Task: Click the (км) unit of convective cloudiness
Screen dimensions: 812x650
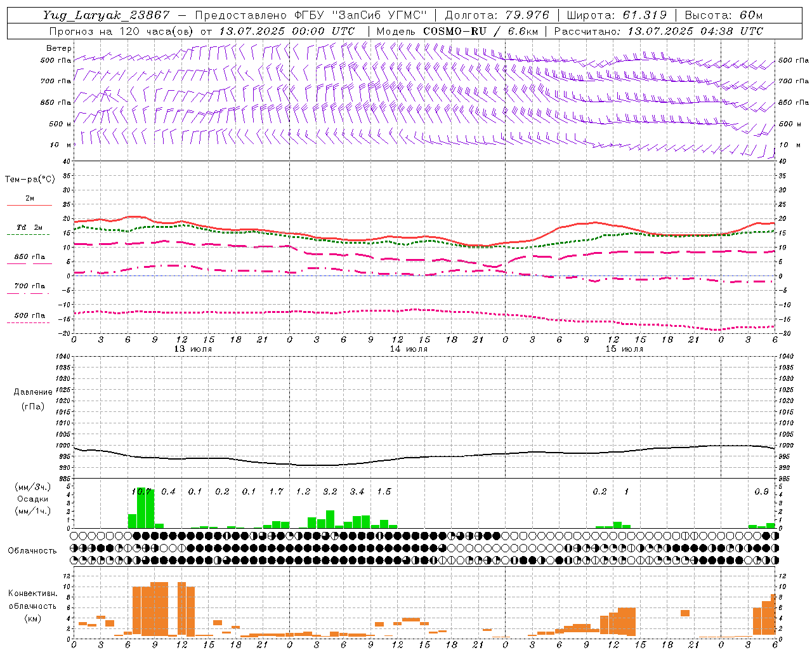Action: 32,619
